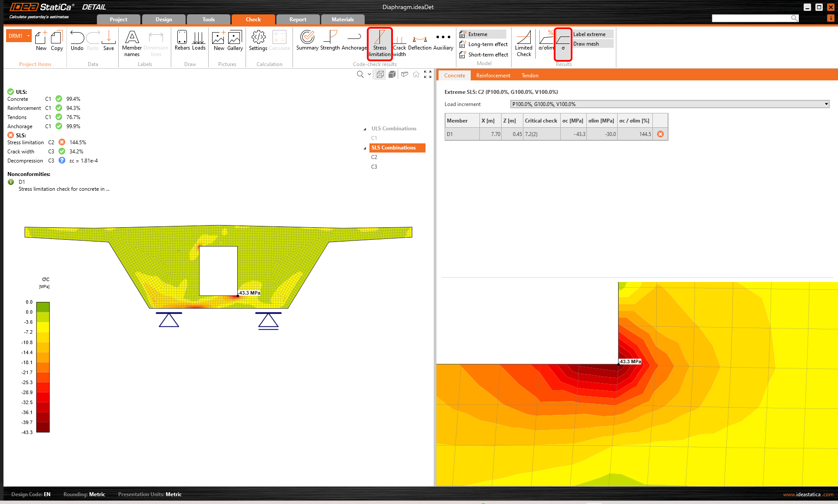838x504 pixels.
Task: Click the ideastatica.com website link
Action: coord(808,494)
